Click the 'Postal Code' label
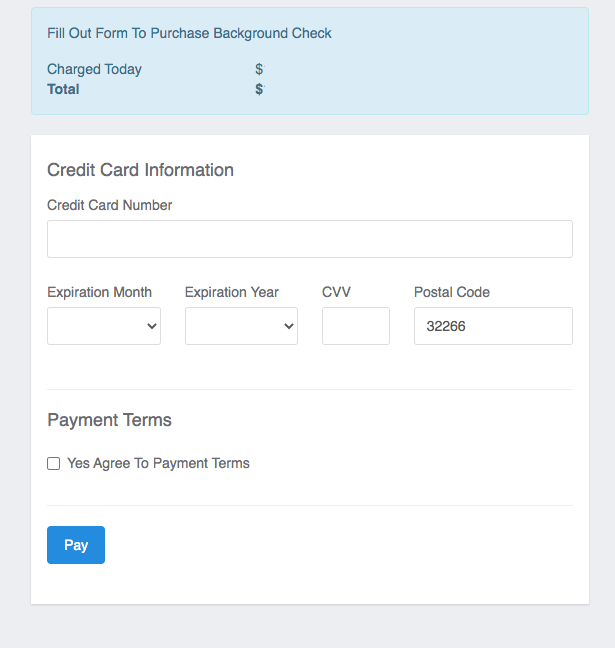Screen dimensions: 615x648 [452, 292]
